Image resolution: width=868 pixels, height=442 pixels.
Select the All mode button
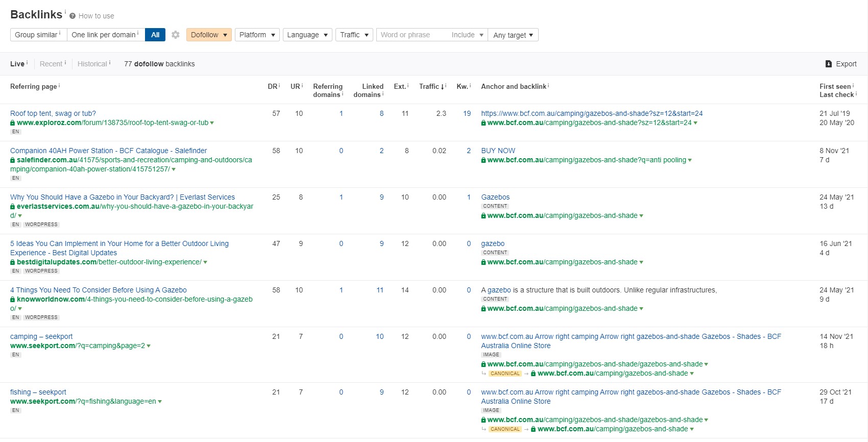[x=155, y=35]
